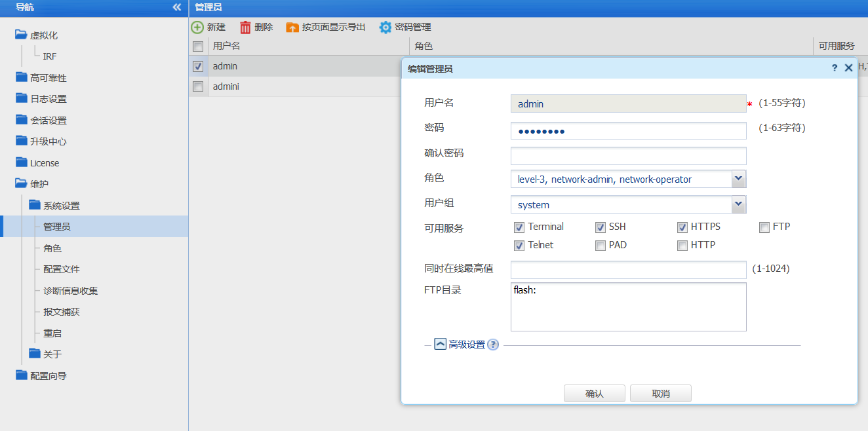Click the 系统设置 folder icon
The image size is (868, 431).
(x=35, y=205)
